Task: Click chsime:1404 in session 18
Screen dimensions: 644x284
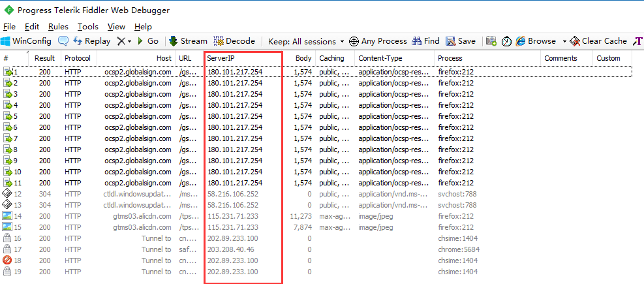Action: (458, 260)
